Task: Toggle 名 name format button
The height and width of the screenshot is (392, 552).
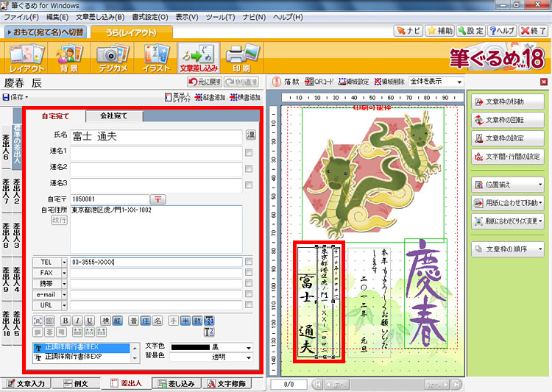Action: (x=158, y=321)
